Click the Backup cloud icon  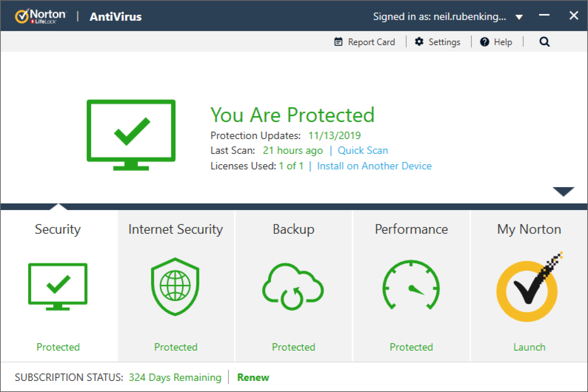pos(293,287)
